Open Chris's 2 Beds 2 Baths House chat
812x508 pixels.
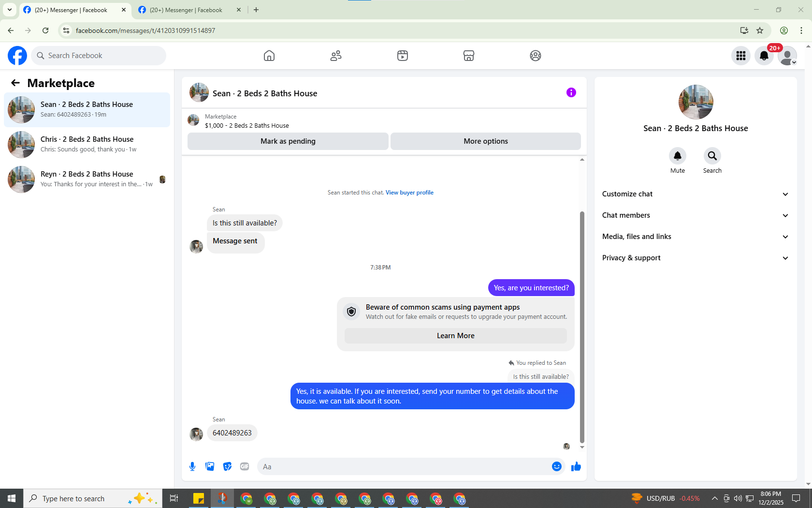[87, 145]
